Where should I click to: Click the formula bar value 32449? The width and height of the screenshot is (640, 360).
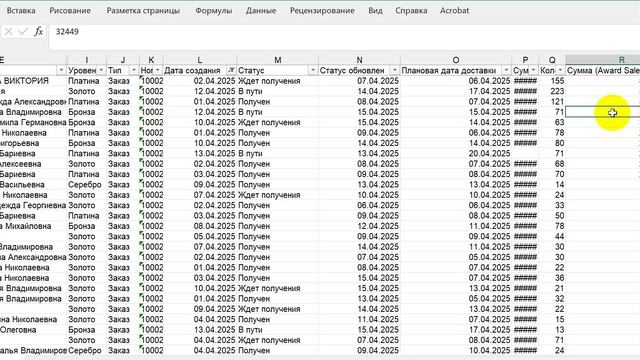pyautogui.click(x=67, y=31)
